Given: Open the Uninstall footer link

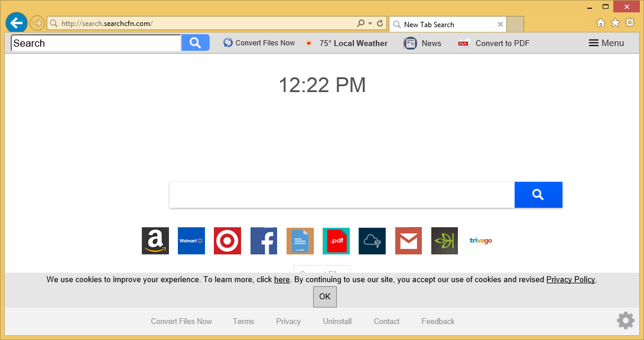Looking at the screenshot, I should tap(337, 321).
